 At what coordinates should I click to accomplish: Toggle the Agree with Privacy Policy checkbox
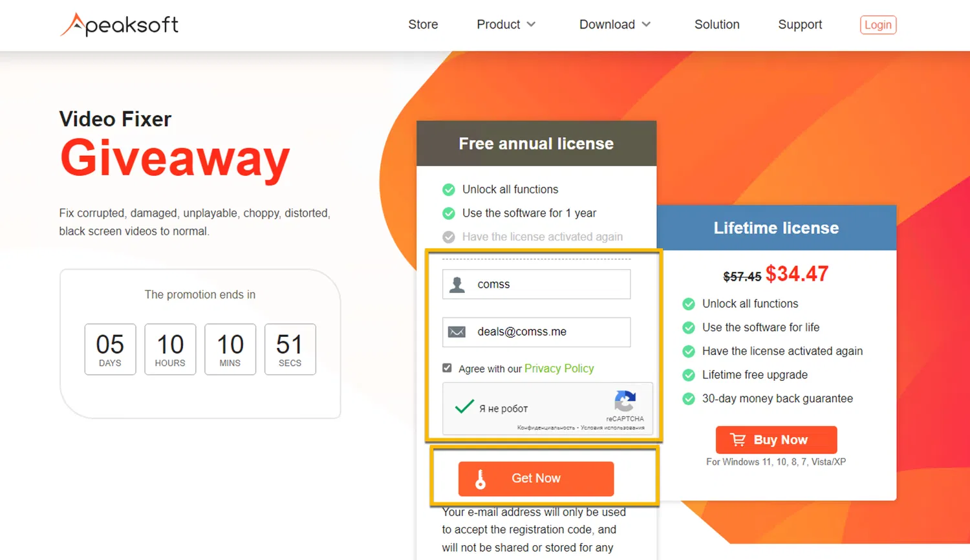coord(447,368)
